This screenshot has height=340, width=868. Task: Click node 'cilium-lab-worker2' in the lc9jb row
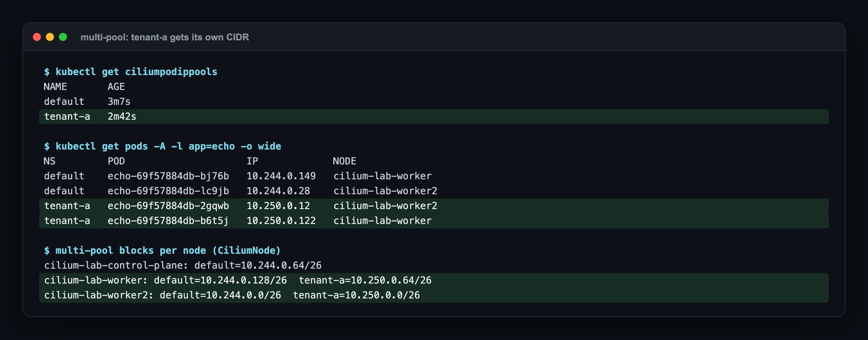pyautogui.click(x=385, y=190)
